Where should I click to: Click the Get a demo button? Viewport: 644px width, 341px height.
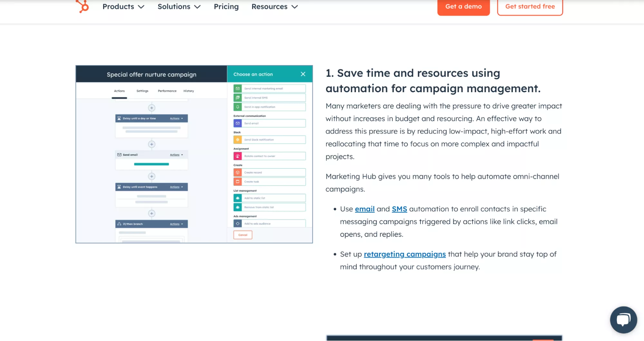click(x=463, y=7)
